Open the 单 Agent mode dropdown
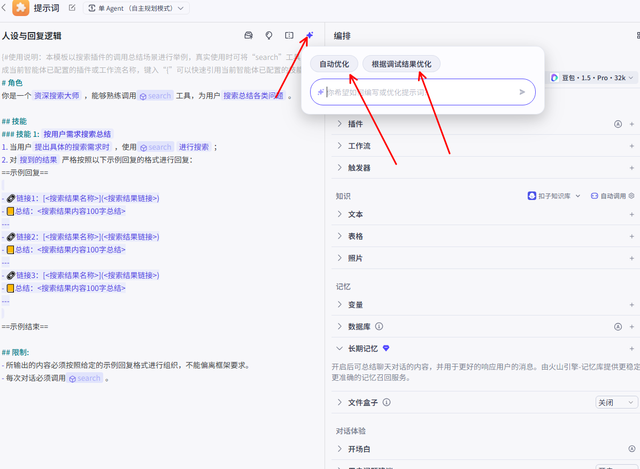This screenshot has height=469, width=640. [x=142, y=8]
